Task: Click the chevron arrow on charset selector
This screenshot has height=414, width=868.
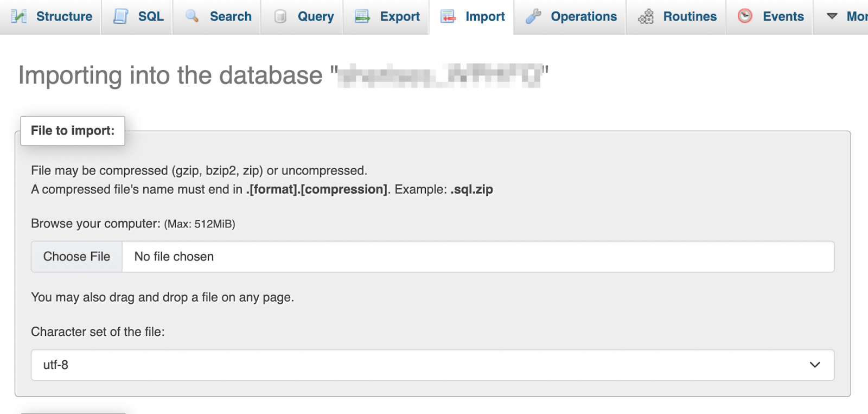Action: point(814,365)
